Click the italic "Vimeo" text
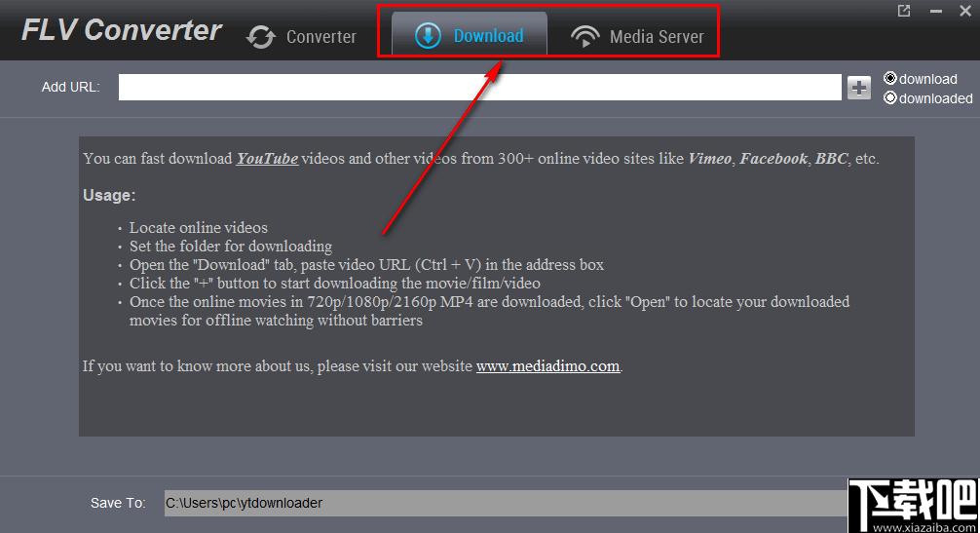Image resolution: width=980 pixels, height=533 pixels. click(x=709, y=159)
